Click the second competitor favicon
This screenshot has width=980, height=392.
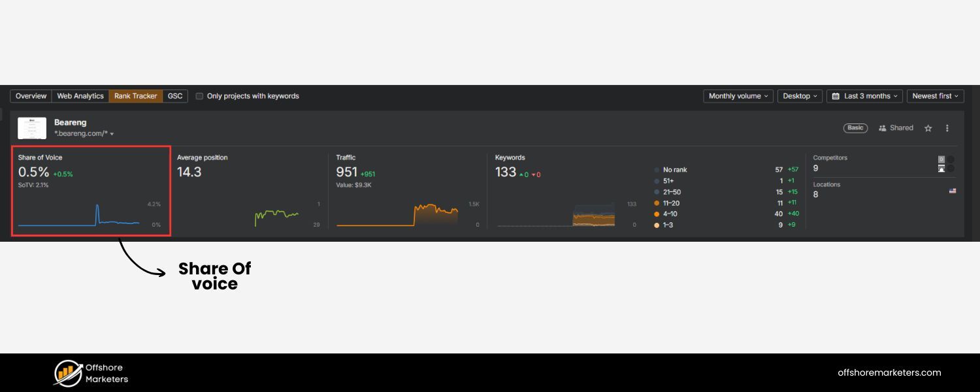(941, 169)
